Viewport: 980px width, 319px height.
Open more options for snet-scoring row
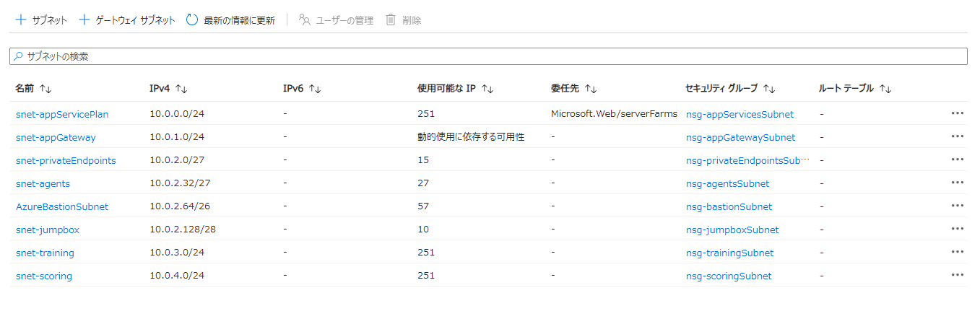point(958,275)
